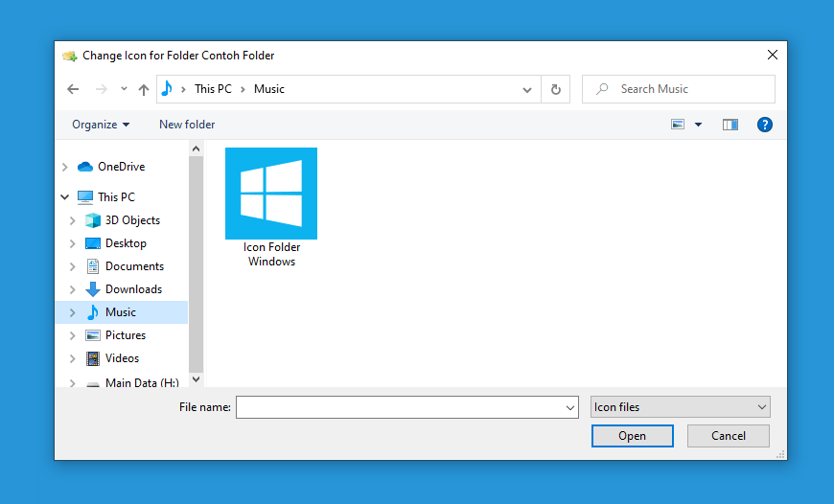The height and width of the screenshot is (504, 834).
Task: Go back with the left arrow button
Action: click(x=73, y=89)
